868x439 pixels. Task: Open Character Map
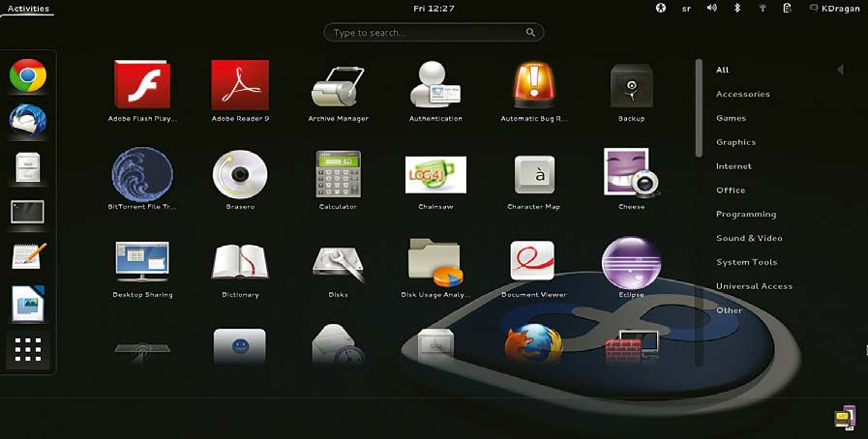(533, 175)
